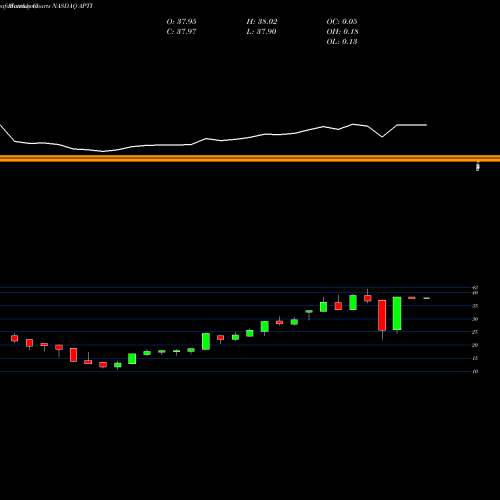
Task: Click the 25 price axis label
Action: (475, 332)
